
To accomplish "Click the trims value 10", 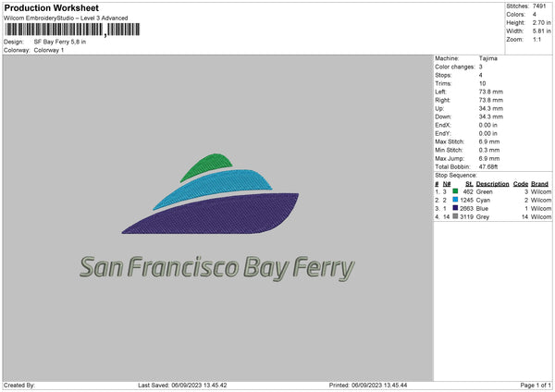I will coord(483,83).
